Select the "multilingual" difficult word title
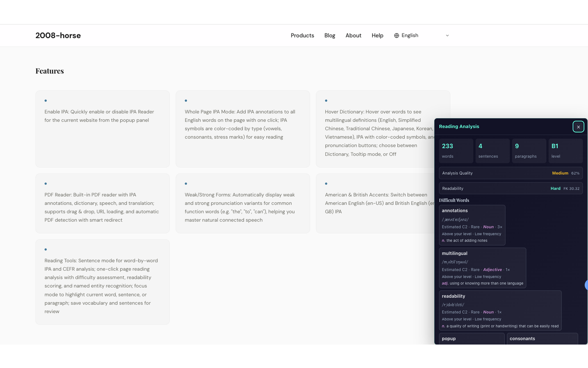The height and width of the screenshot is (368, 588). pos(454,253)
